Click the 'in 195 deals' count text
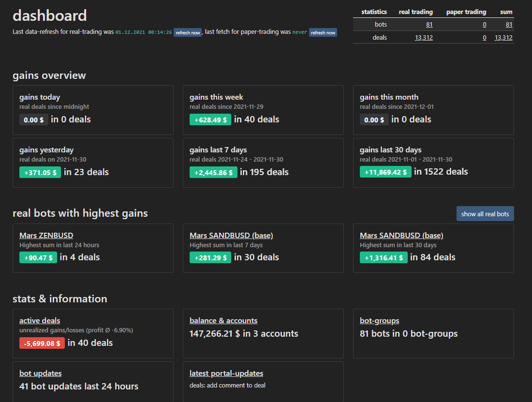 (264, 172)
